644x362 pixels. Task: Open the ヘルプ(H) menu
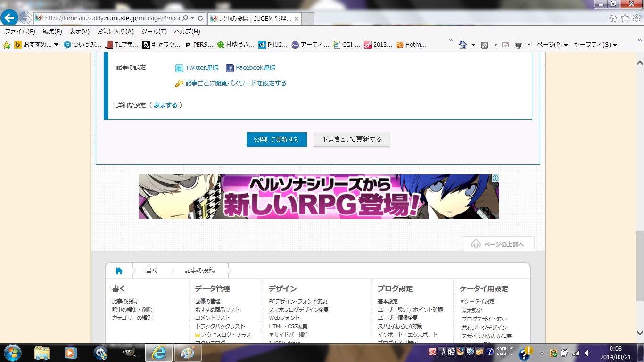click(187, 32)
